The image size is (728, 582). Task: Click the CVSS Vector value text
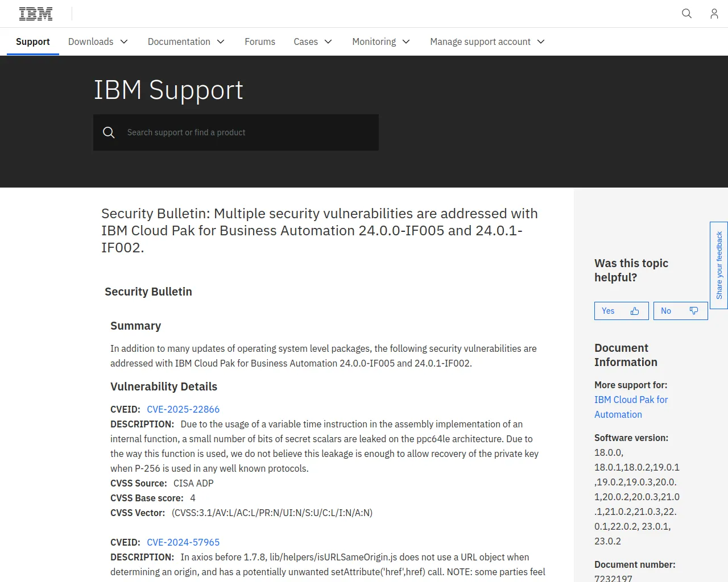(x=272, y=513)
